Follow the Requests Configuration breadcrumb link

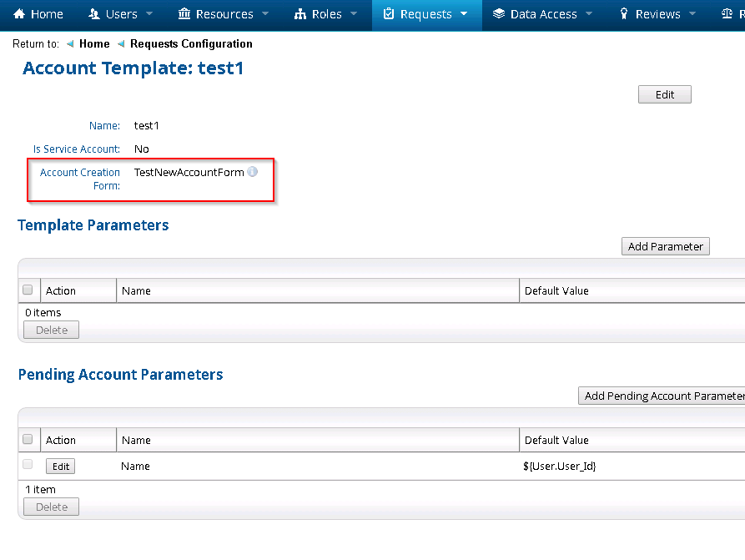[191, 43]
